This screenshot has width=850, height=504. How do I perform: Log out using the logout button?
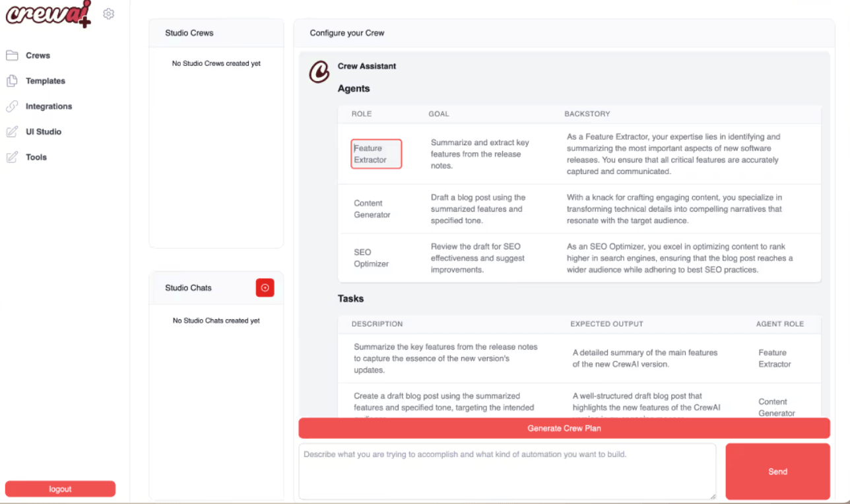(60, 489)
